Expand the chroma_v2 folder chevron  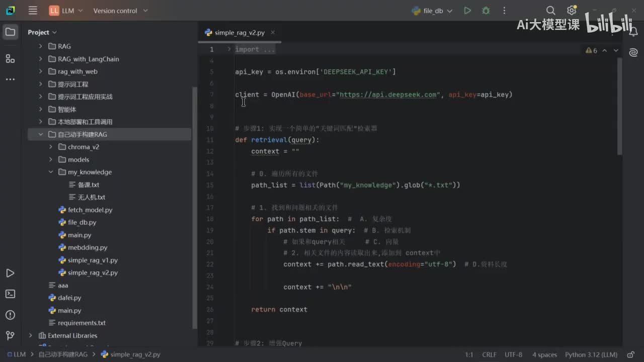(x=51, y=147)
